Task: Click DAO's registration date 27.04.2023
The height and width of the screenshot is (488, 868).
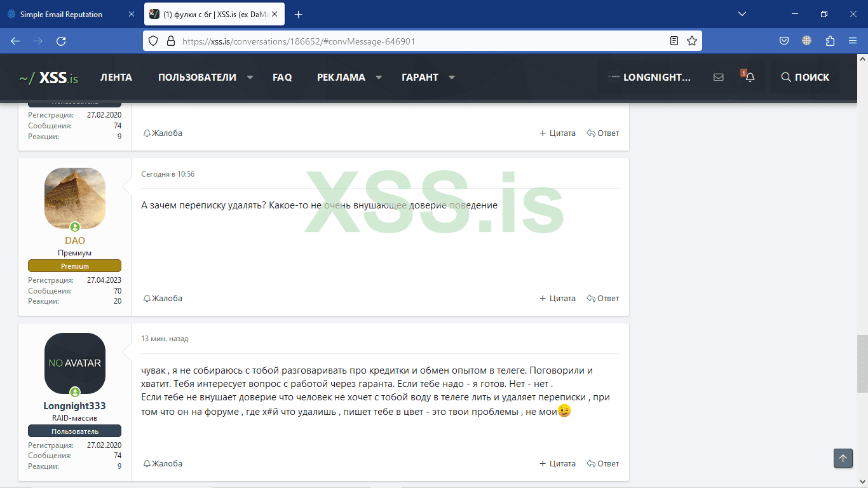Action: (104, 280)
